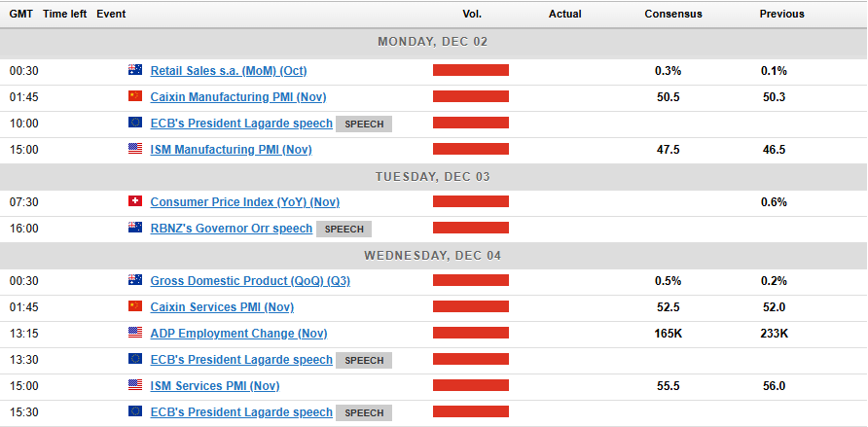
Task: Click Australian flag beside Gross Domestic Product
Action: (134, 281)
